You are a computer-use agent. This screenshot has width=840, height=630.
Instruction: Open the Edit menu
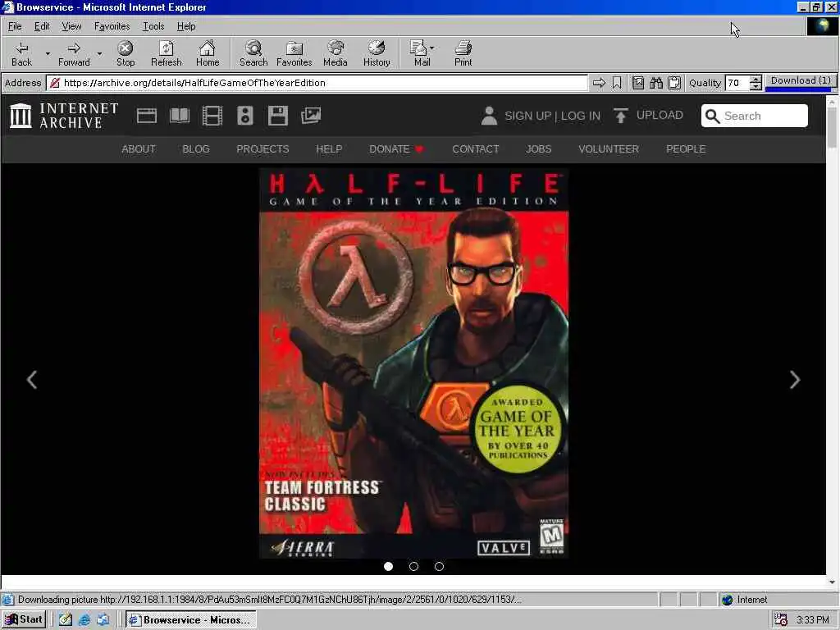pyautogui.click(x=42, y=25)
